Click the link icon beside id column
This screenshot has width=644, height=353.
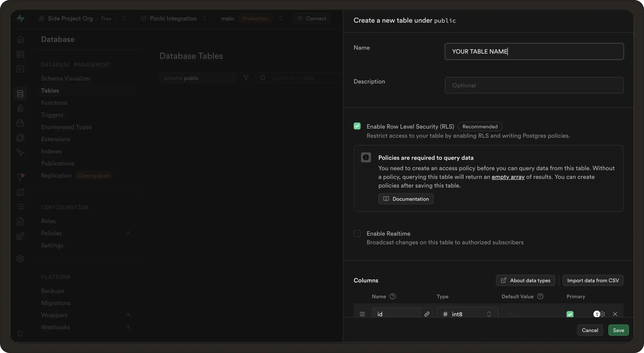[427, 314]
